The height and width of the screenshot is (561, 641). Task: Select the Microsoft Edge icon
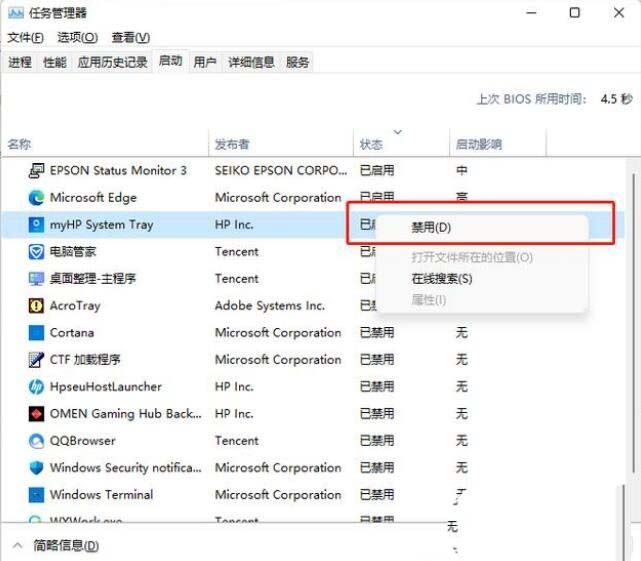37,198
